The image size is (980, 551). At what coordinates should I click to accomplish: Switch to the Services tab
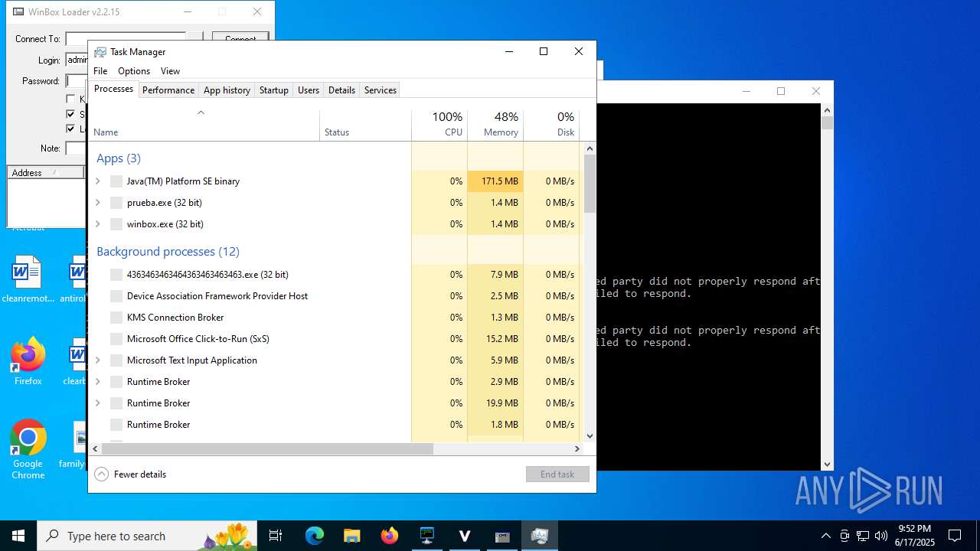381,90
